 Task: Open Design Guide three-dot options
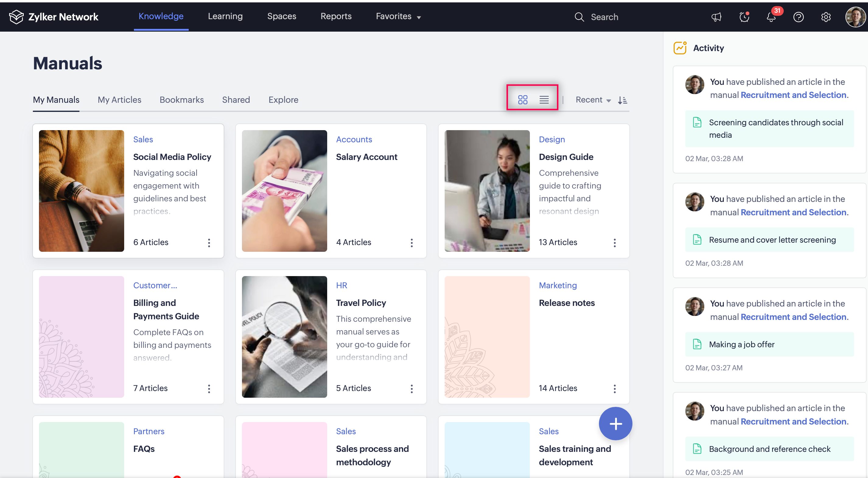click(614, 243)
